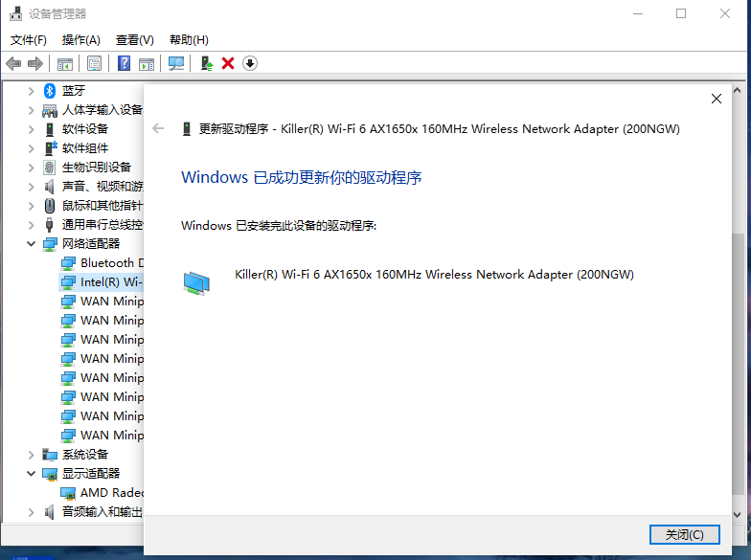Select the 显示适配器 category icon

click(50, 474)
